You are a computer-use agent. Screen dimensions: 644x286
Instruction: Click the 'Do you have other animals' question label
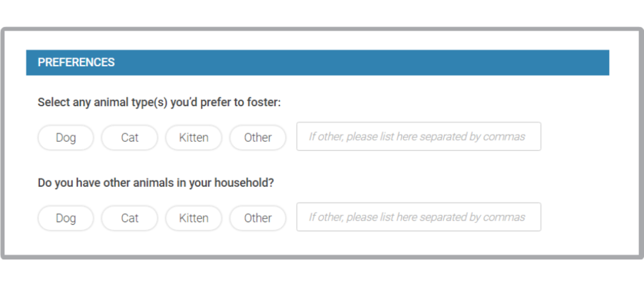[x=156, y=183]
